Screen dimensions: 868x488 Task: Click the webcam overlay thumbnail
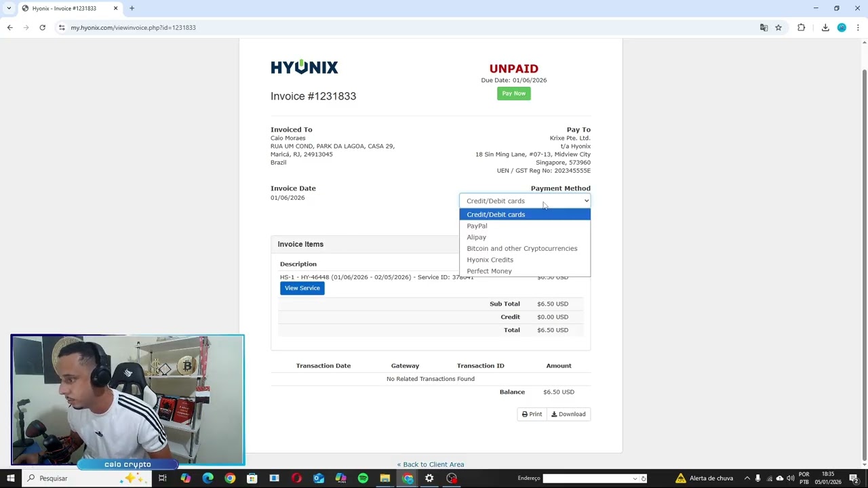127,400
